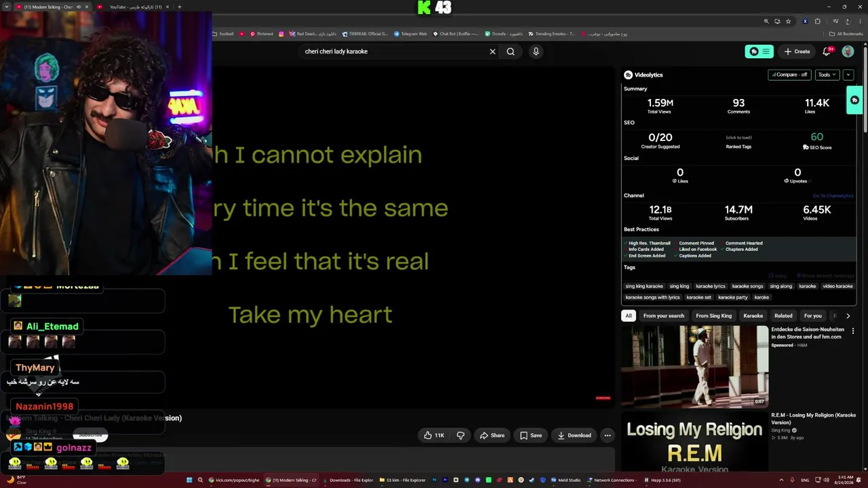Select the From Sing King chip
This screenshot has height=488, width=868.
point(713,316)
